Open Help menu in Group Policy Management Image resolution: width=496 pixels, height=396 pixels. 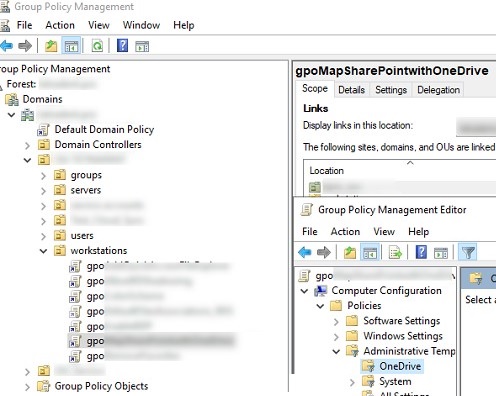click(x=184, y=25)
